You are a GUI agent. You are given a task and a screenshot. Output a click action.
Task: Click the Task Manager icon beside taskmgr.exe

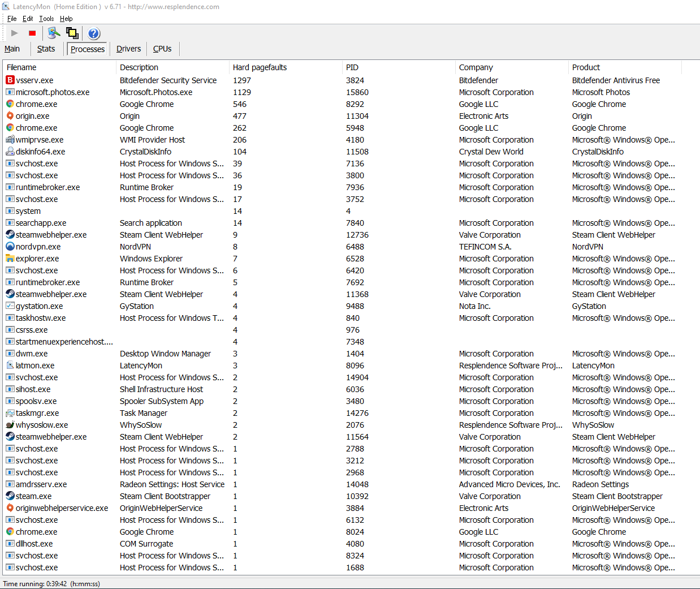(10, 413)
